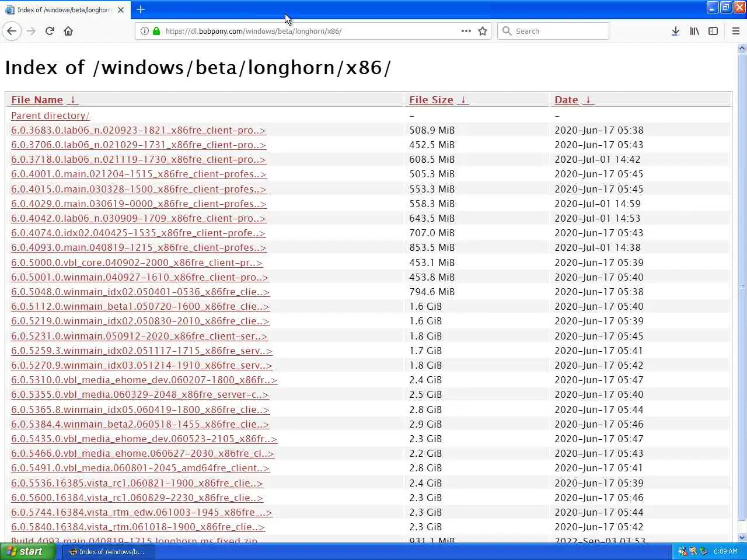Image resolution: width=747 pixels, height=560 pixels.
Task: Close the Index of /windows tab
Action: [121, 10]
